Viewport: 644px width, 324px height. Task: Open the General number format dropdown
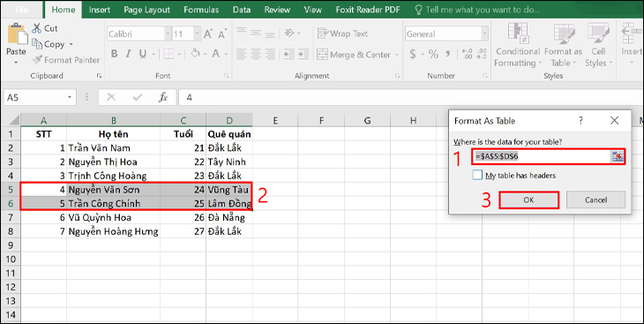coord(484,34)
